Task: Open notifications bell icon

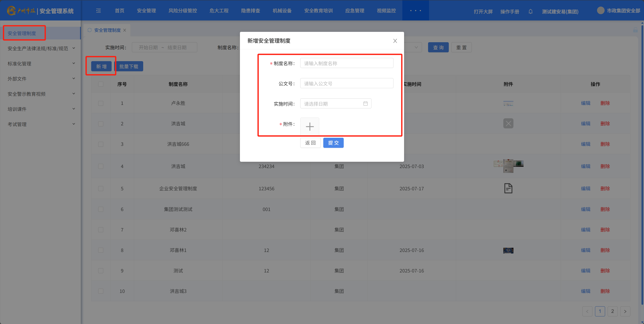Action: (x=530, y=11)
